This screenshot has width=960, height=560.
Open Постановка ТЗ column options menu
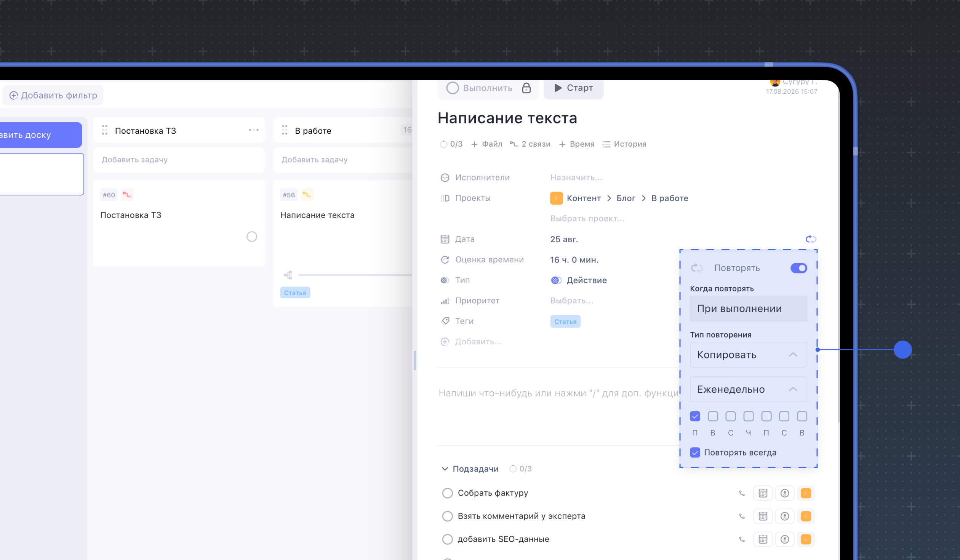pos(254,130)
